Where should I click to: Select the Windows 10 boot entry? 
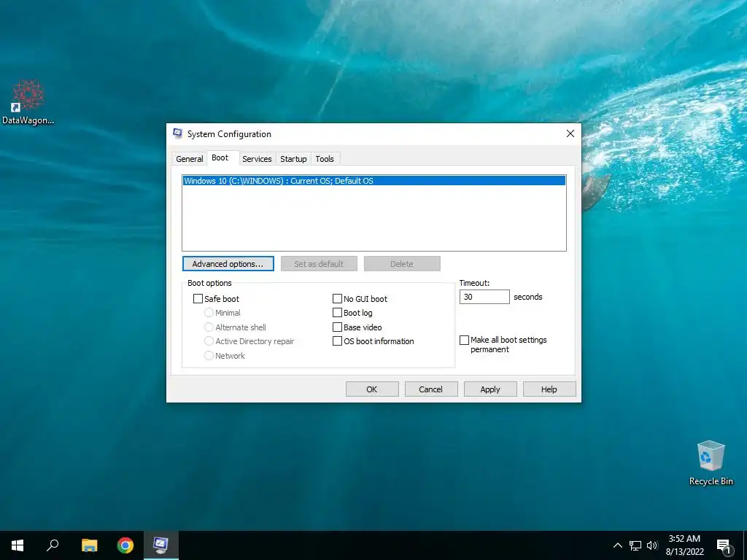pos(374,181)
